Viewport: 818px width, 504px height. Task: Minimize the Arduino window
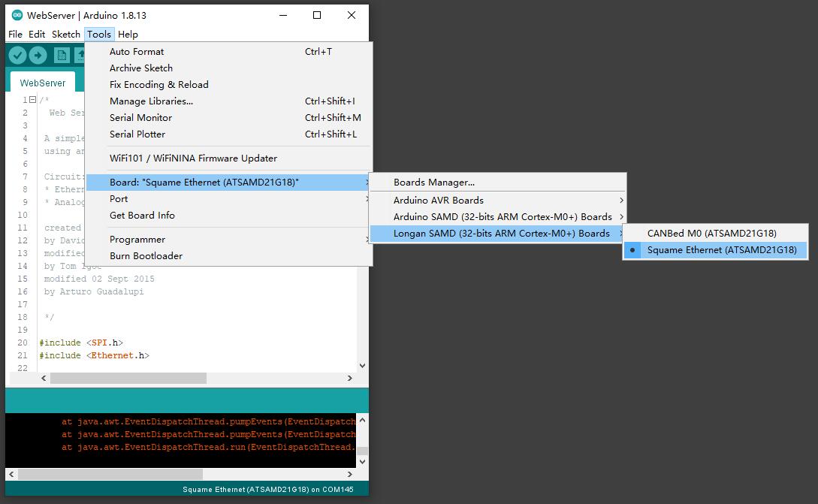click(x=283, y=15)
